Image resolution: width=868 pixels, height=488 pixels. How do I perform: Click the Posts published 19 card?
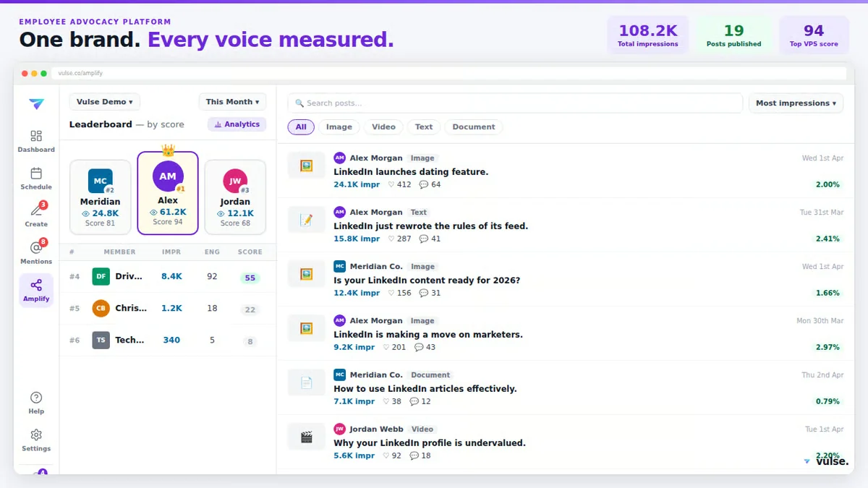734,35
